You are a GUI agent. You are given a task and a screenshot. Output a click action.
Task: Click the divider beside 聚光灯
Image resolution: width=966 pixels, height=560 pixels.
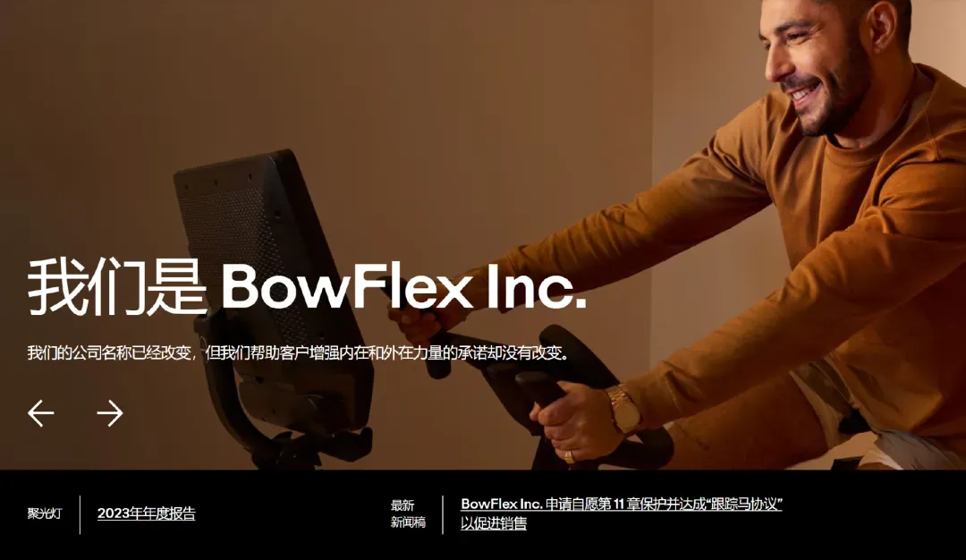click(80, 514)
